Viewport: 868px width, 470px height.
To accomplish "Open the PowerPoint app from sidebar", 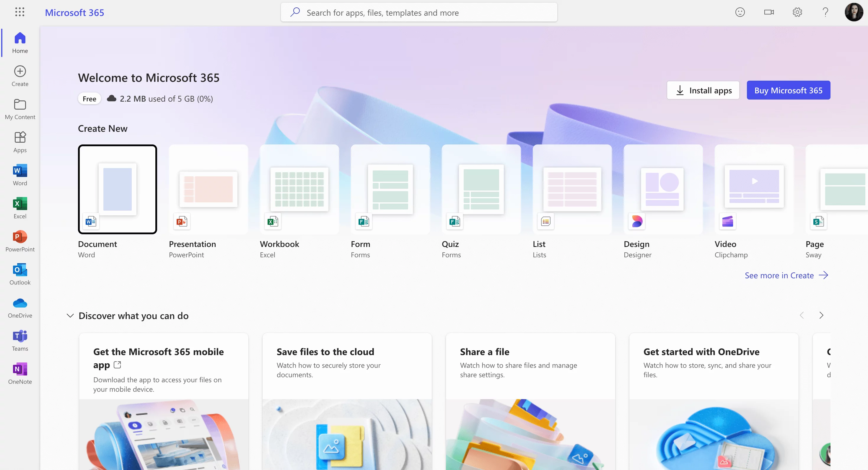I will click(x=20, y=237).
